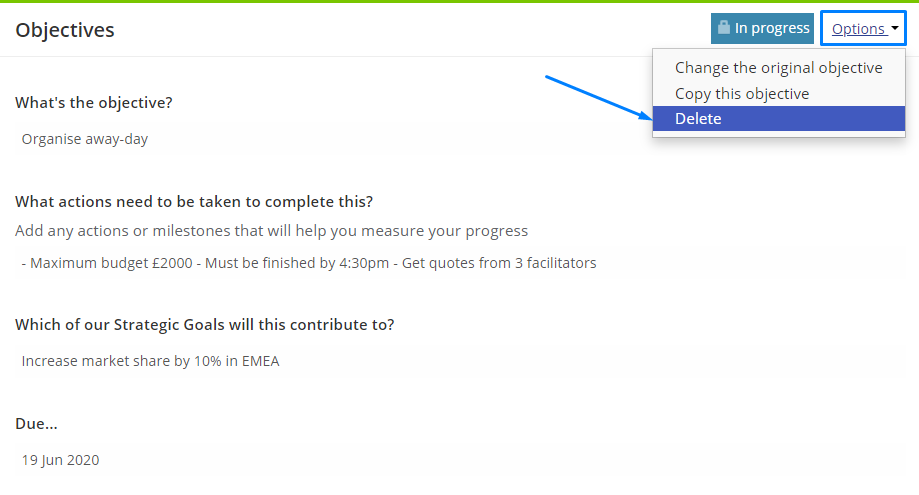Select Delete from the Options menu
This screenshot has height=495, width=919.
(779, 118)
